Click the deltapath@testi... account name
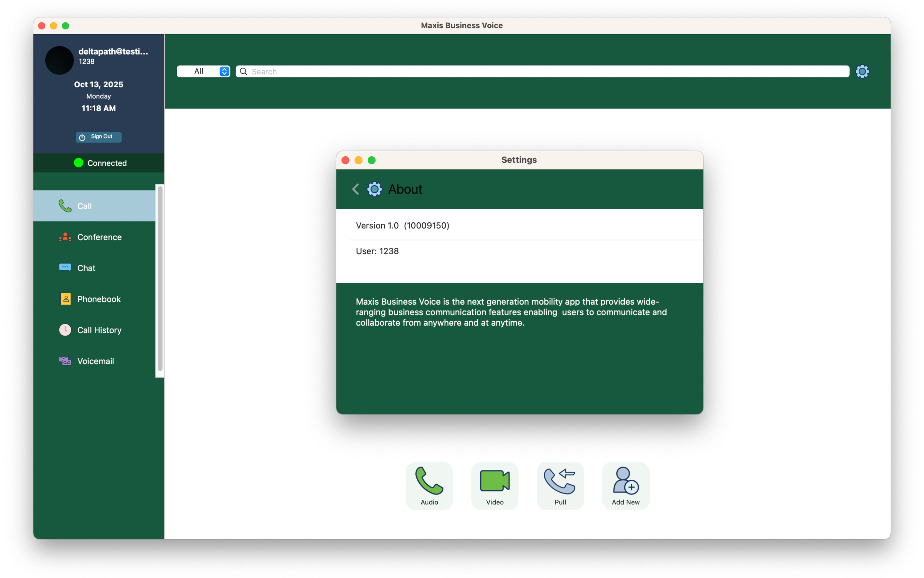This screenshot has height=578, width=924. pos(113,51)
